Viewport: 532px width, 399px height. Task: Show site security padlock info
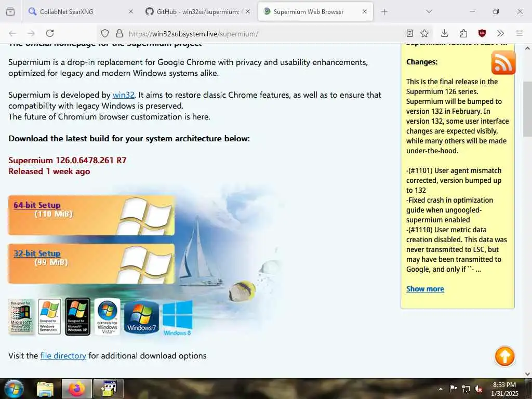119,33
